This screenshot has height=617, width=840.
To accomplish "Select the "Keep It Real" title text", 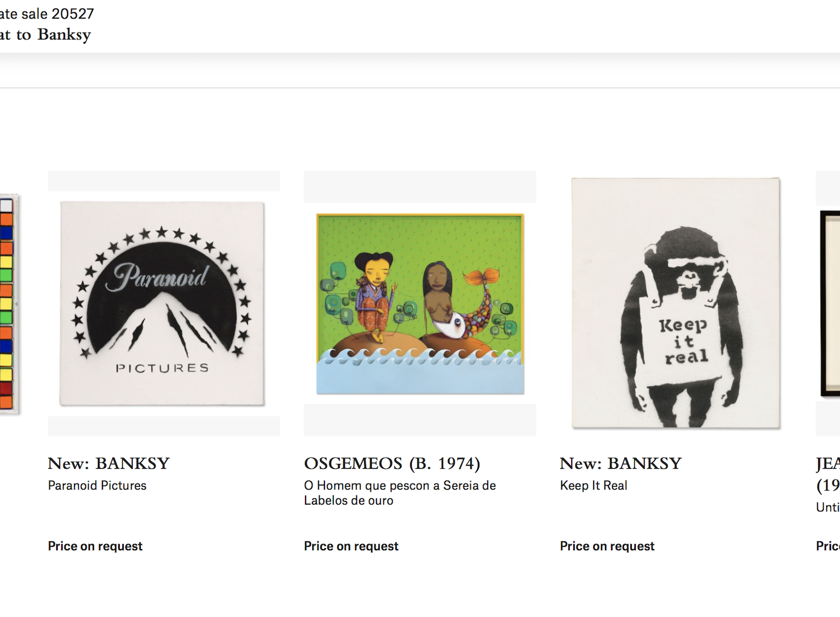I will pos(593,486).
